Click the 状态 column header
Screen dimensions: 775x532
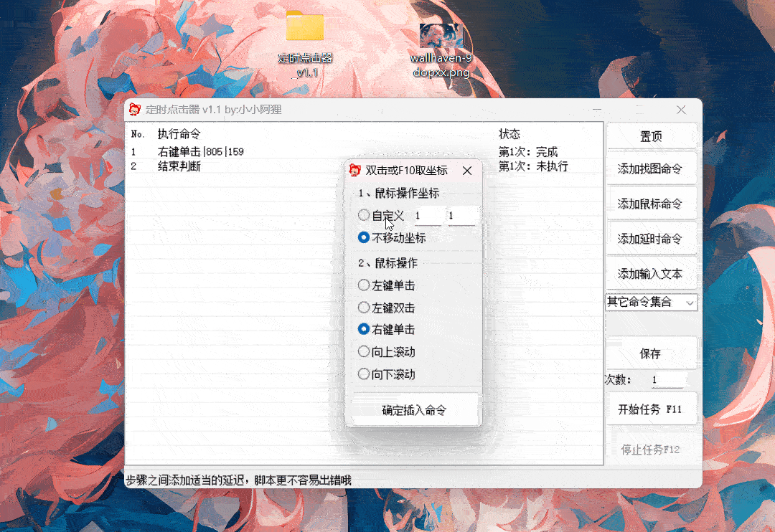pyautogui.click(x=509, y=134)
